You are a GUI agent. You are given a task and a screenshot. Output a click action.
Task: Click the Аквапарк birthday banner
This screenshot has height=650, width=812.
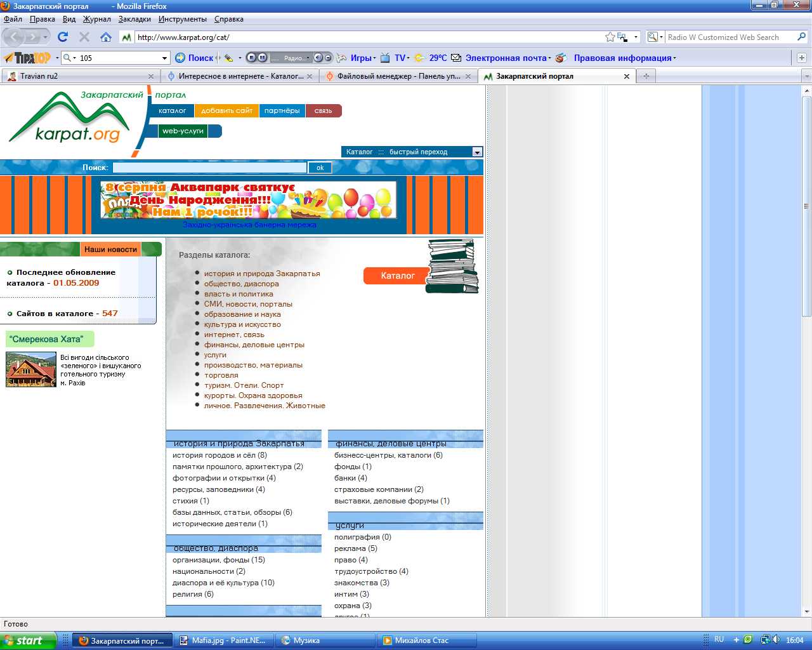[249, 199]
